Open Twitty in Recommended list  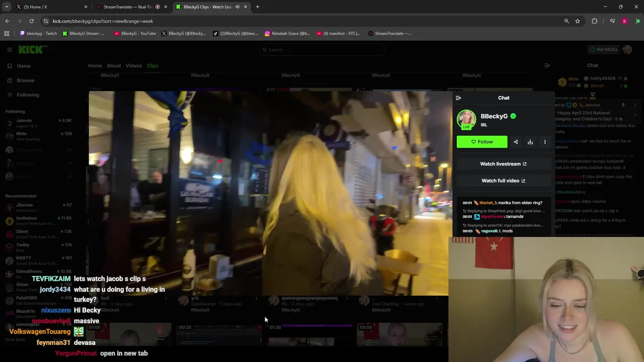[x=39, y=247]
